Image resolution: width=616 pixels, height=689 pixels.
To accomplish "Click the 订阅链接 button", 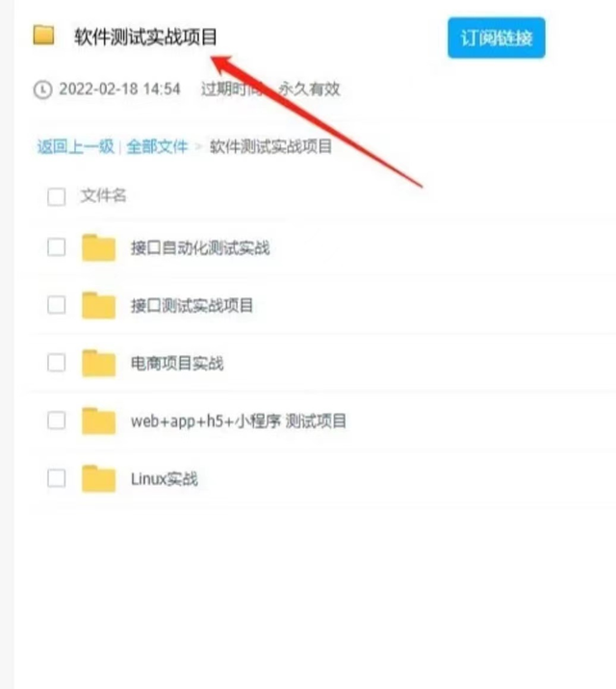I will point(497,38).
